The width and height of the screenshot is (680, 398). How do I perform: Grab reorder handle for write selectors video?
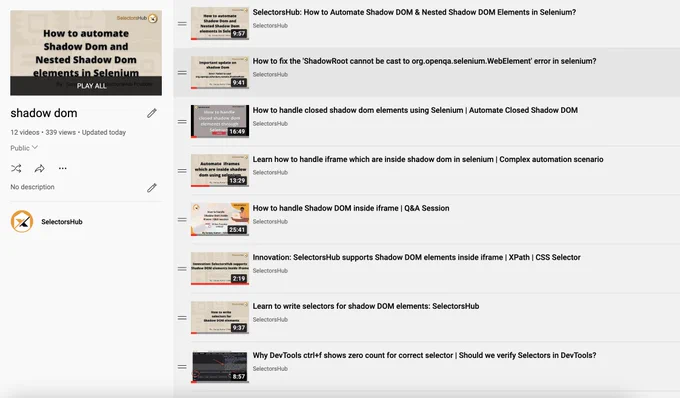[182, 317]
